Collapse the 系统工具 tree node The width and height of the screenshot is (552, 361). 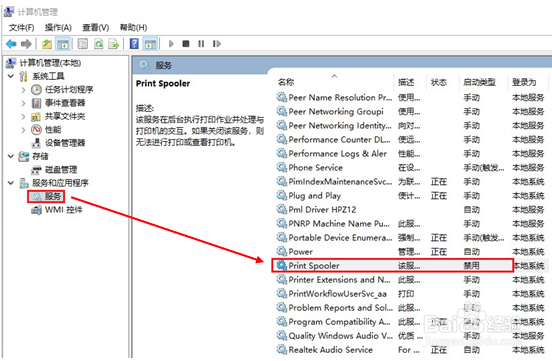pos(11,76)
